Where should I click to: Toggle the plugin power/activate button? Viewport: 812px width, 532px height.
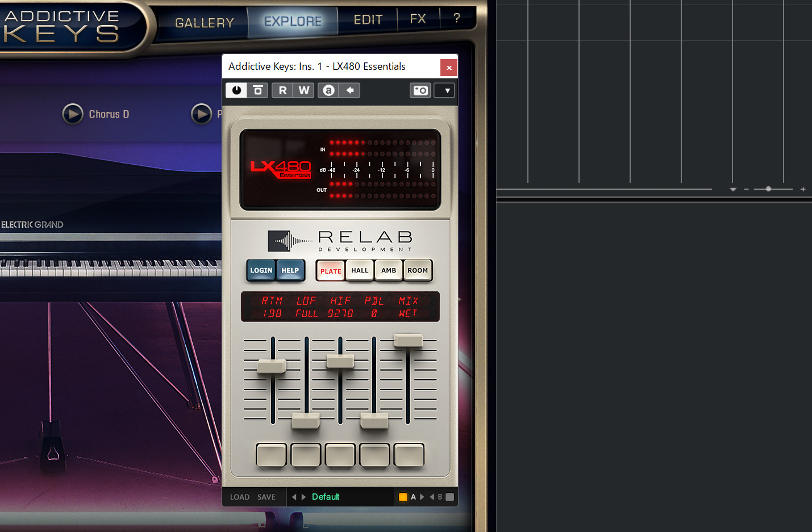(x=236, y=90)
